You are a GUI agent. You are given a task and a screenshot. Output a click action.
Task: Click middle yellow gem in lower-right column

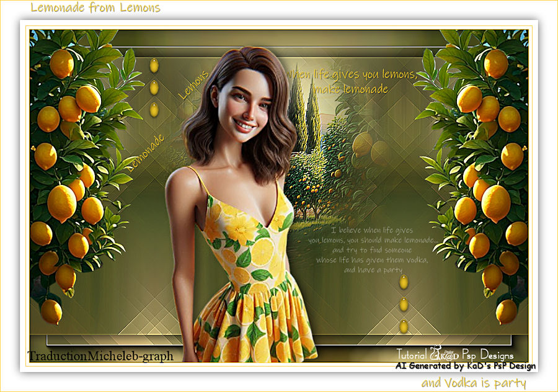pos(404,305)
